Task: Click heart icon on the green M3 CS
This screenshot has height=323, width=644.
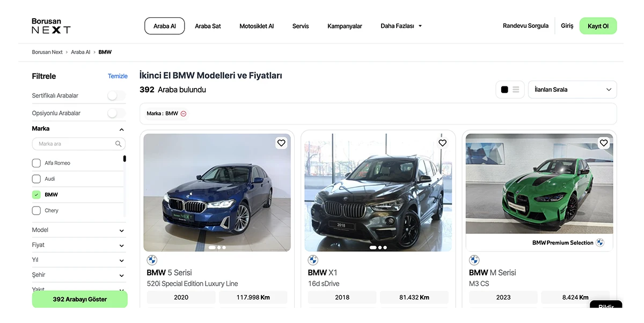Action: [604, 143]
